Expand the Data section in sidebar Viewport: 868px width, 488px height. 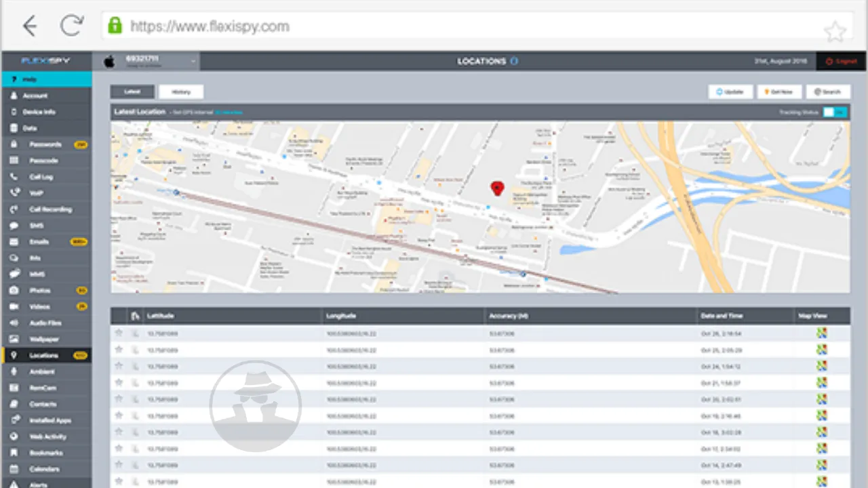(46, 128)
